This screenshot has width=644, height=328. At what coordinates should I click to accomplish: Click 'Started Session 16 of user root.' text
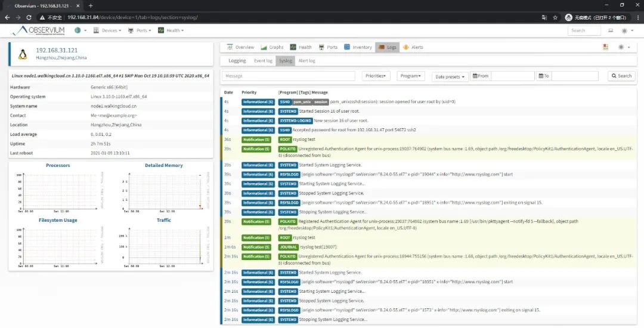tap(329, 112)
